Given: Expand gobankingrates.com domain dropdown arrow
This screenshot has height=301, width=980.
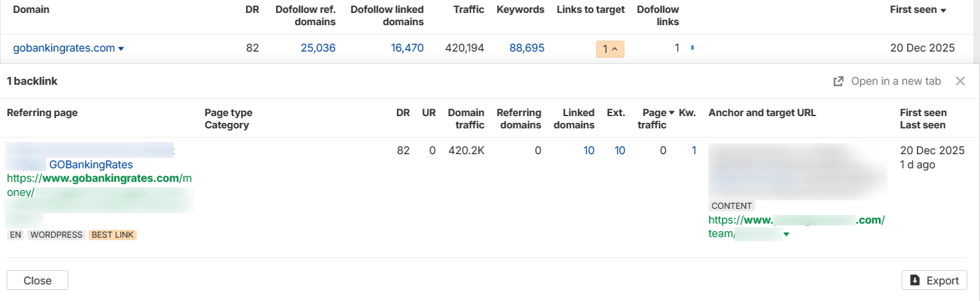Looking at the screenshot, I should [x=121, y=49].
